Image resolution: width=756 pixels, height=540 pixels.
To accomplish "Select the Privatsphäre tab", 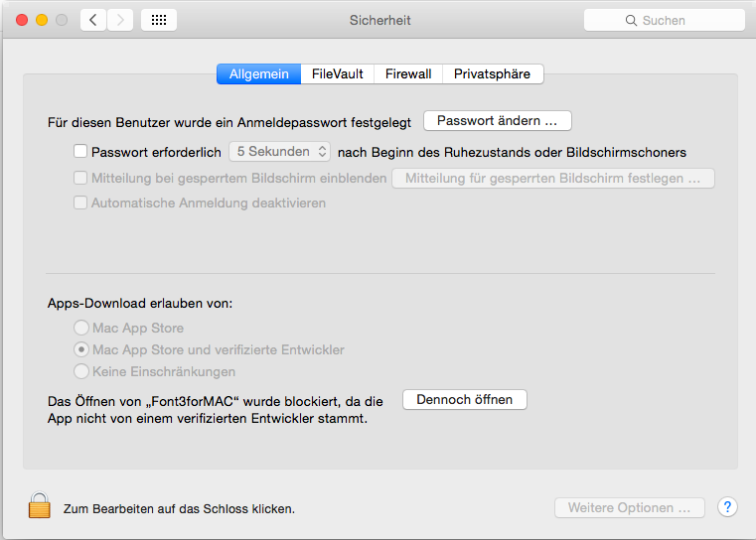I will point(492,73).
